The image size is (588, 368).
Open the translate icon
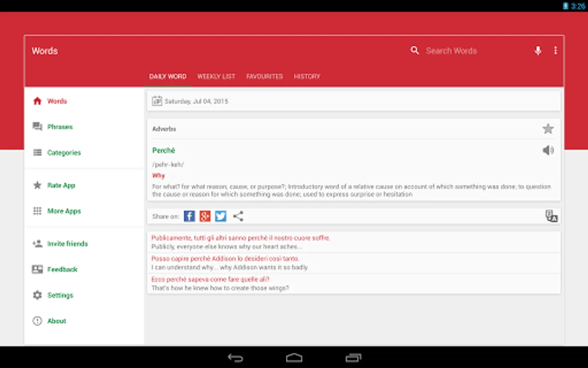pyautogui.click(x=551, y=216)
